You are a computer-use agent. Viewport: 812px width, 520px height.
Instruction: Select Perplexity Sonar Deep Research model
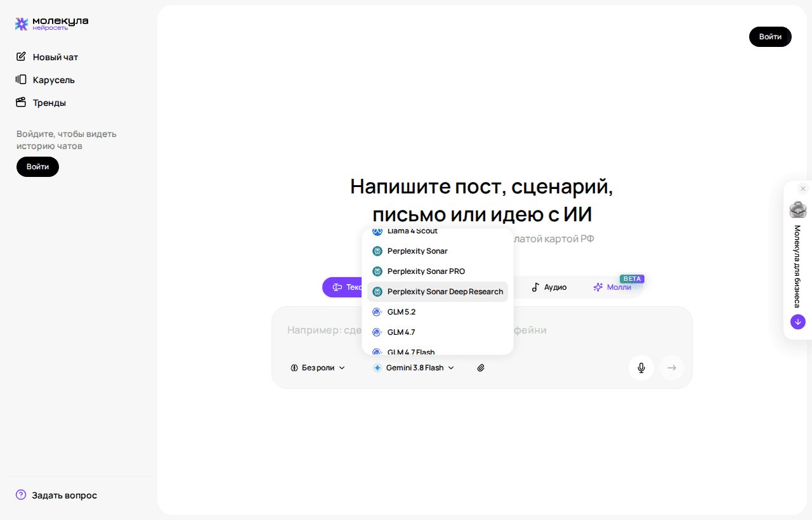coord(438,292)
